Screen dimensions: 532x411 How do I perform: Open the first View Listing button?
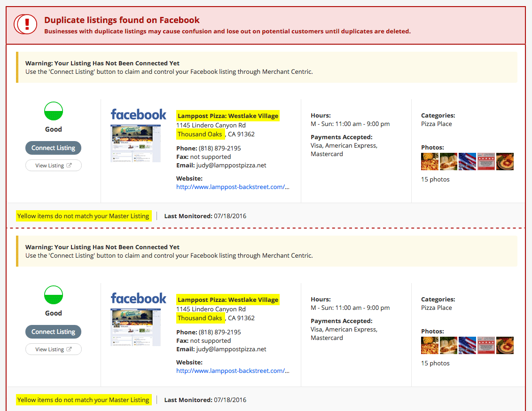point(54,166)
